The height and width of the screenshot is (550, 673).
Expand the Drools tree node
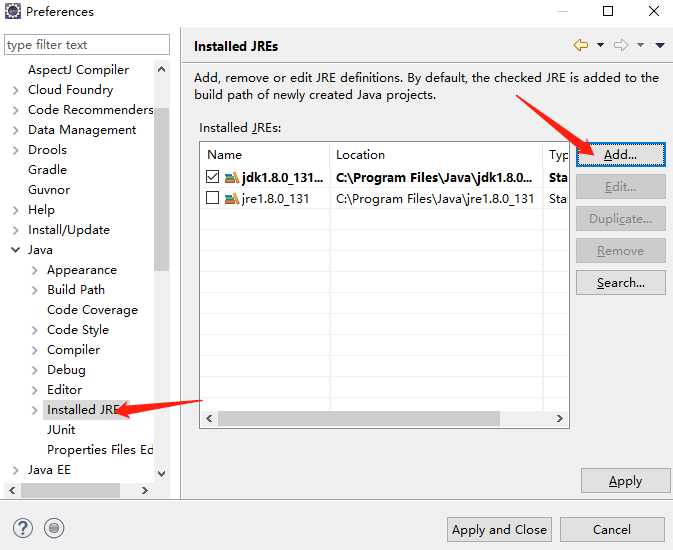pos(15,150)
